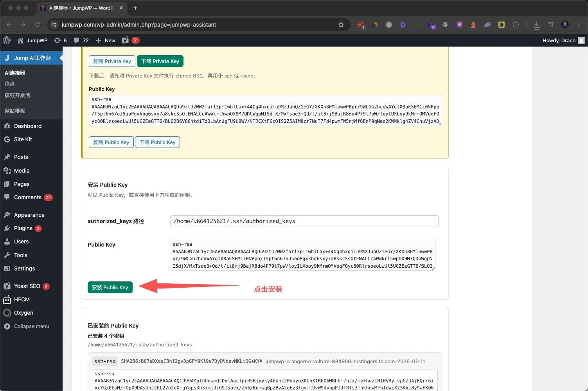Viewport: 588px width, 391px height.
Task: Open the browser extensions puzzle icon
Action: (516, 25)
